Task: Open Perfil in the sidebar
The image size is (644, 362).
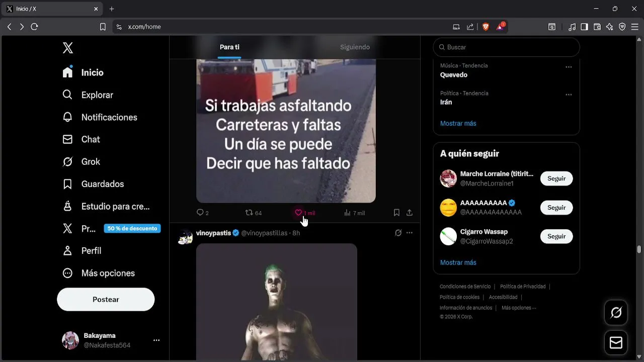Action: 82,251
